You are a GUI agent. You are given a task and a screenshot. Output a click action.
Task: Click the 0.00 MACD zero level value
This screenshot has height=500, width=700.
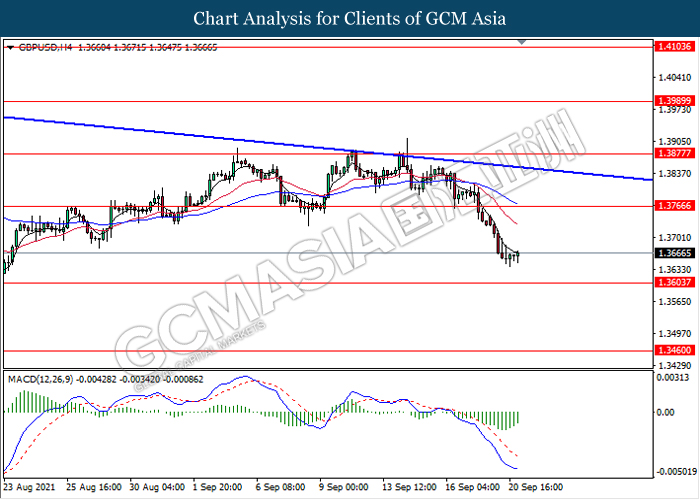coord(666,412)
